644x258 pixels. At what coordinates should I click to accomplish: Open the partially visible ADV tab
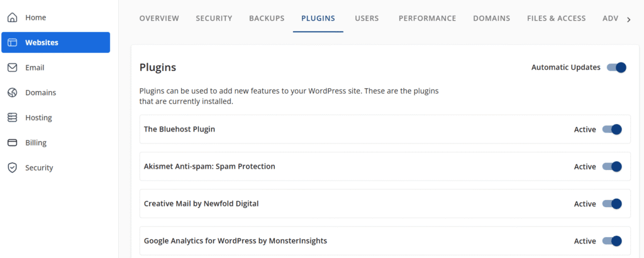point(610,18)
